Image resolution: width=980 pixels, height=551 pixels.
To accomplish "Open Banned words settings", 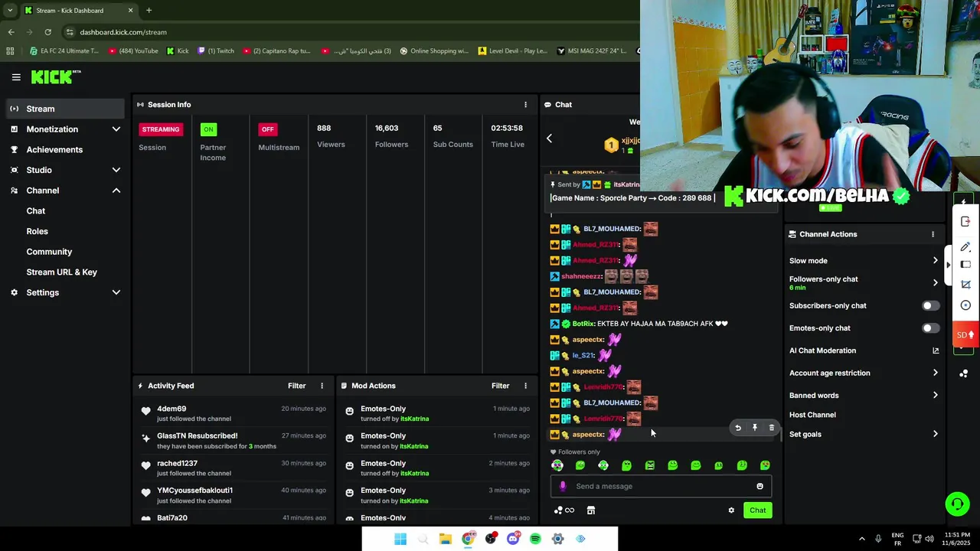I will [864, 396].
